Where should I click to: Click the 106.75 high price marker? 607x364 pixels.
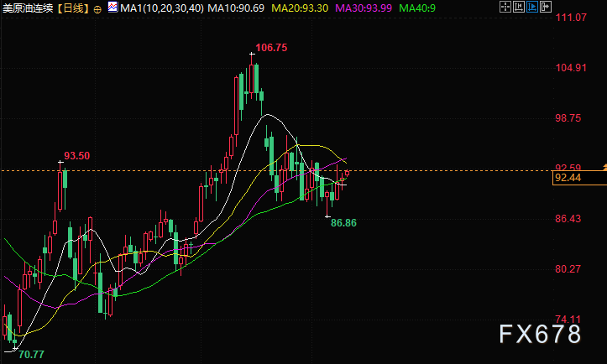[x=271, y=48]
